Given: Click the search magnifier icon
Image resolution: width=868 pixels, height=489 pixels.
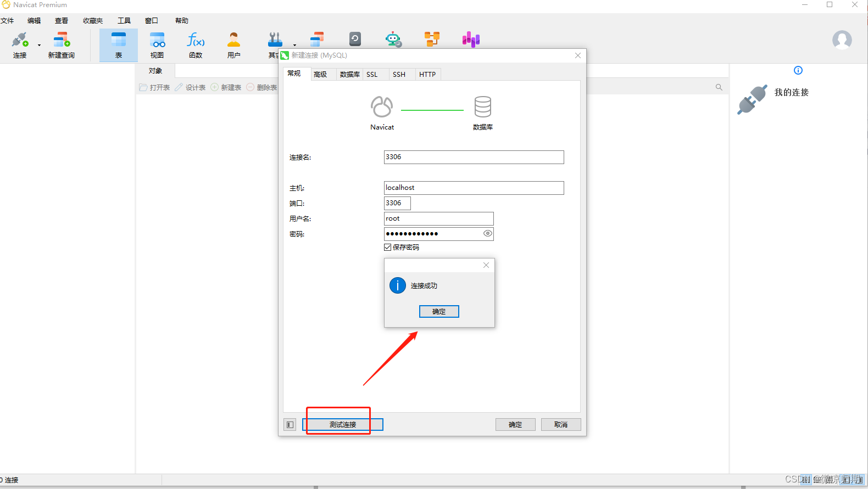Looking at the screenshot, I should coord(719,87).
